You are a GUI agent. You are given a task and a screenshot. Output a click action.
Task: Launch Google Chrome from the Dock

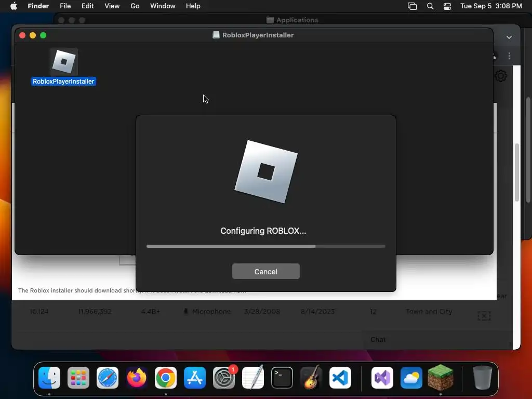166,378
